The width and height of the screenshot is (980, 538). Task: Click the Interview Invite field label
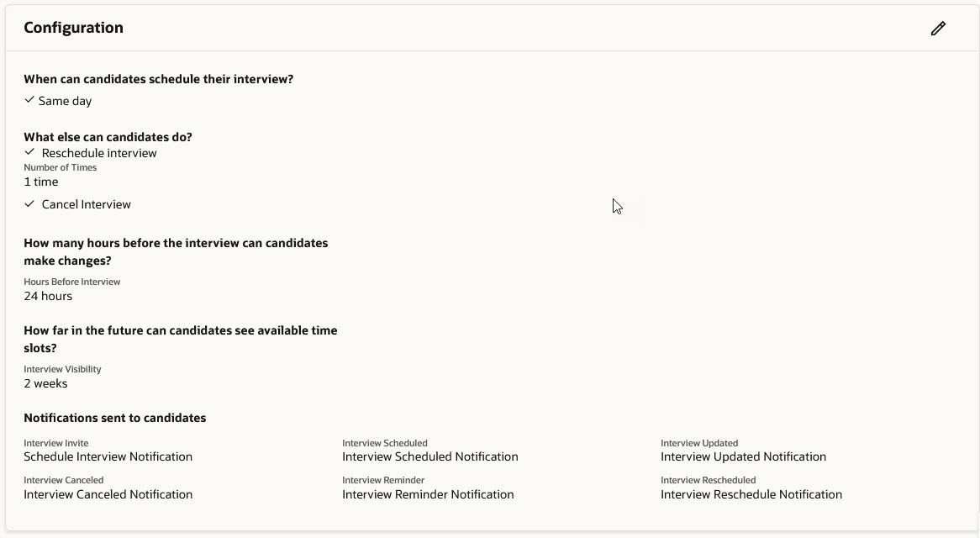point(55,443)
